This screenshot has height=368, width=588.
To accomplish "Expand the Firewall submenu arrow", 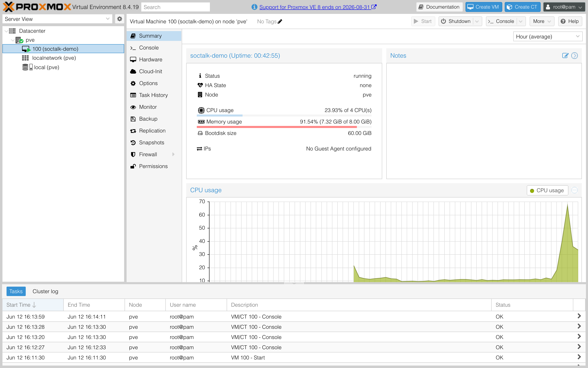I will pyautogui.click(x=174, y=154).
